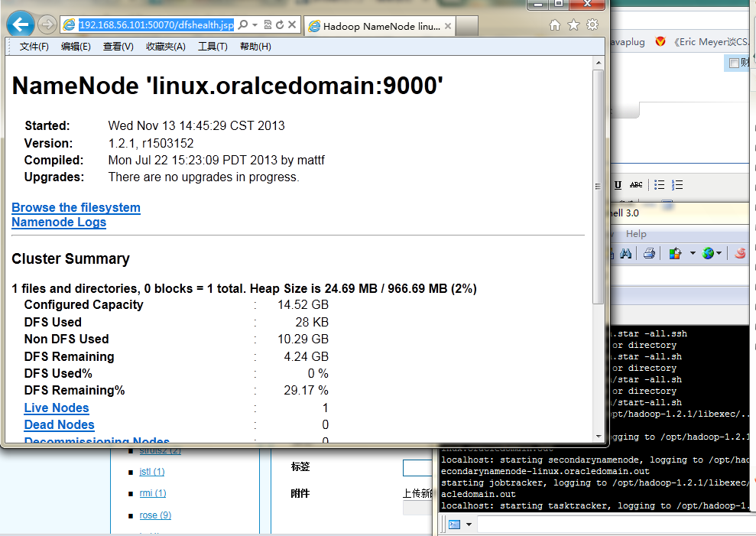Toggle strikethrough ABC in the background editor
The image size is (756, 536).
pyautogui.click(x=636, y=185)
